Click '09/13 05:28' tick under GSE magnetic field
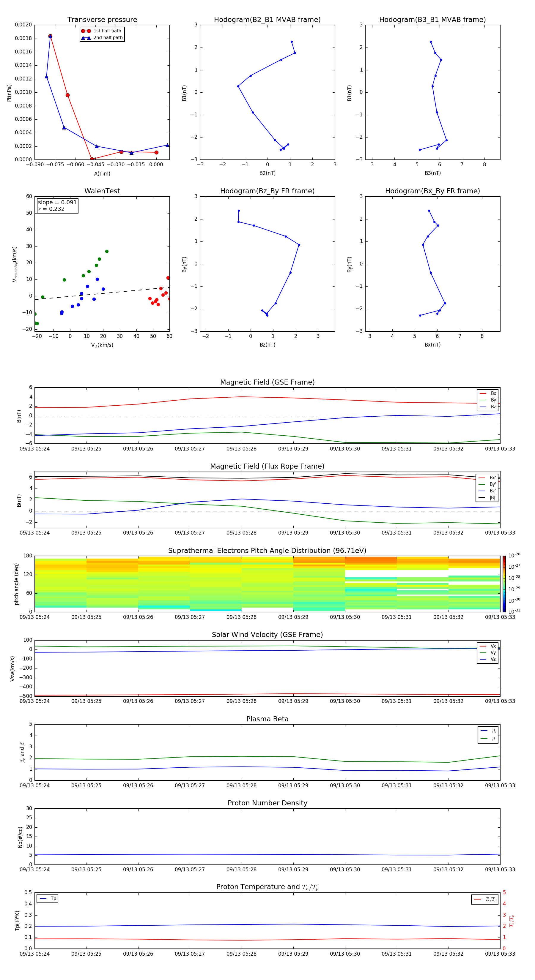Image resolution: width=535 pixels, height=980 pixels. [x=241, y=448]
